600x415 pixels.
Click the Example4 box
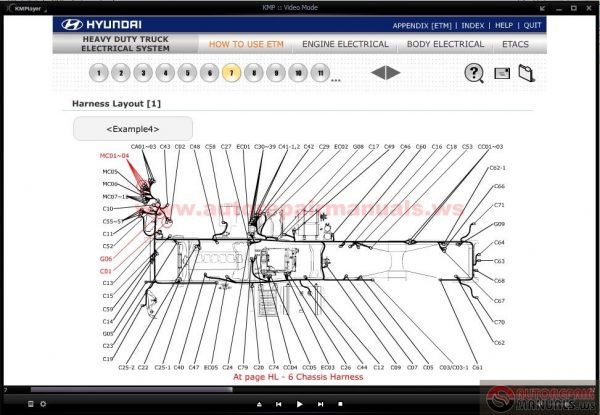pos(133,129)
